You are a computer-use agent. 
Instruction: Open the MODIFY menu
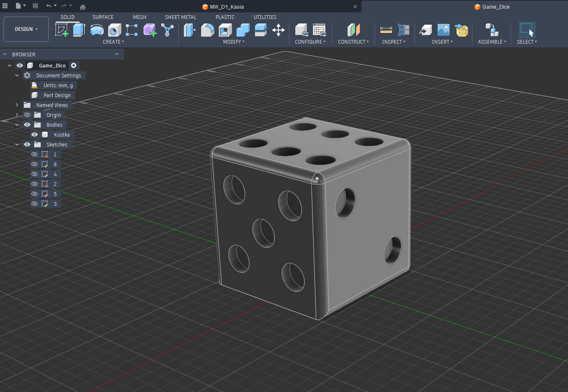(234, 42)
